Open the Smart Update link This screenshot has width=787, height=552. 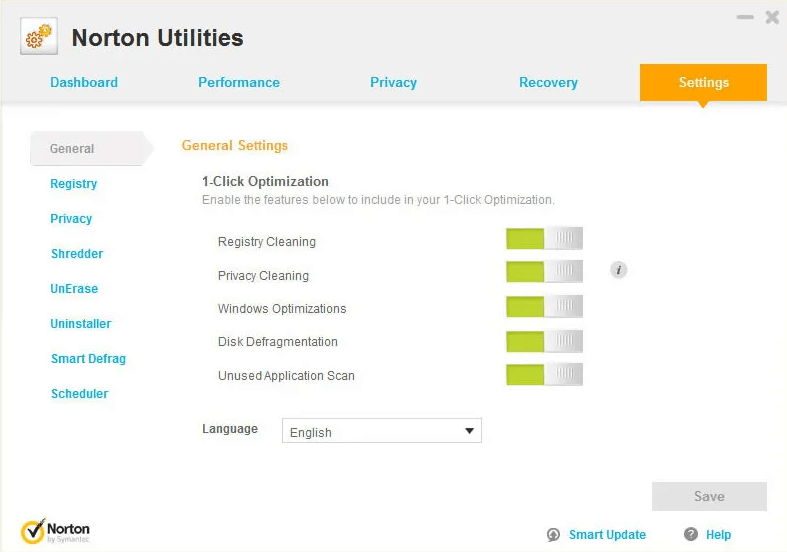pos(607,535)
